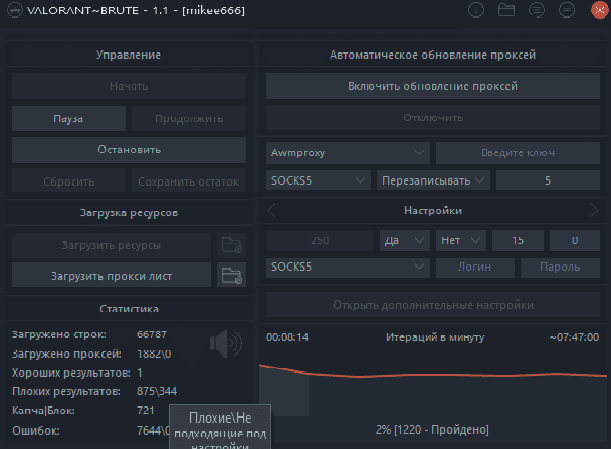Go to next Настройки page arrow
Image resolution: width=611 pixels, height=449 pixels.
tap(594, 210)
